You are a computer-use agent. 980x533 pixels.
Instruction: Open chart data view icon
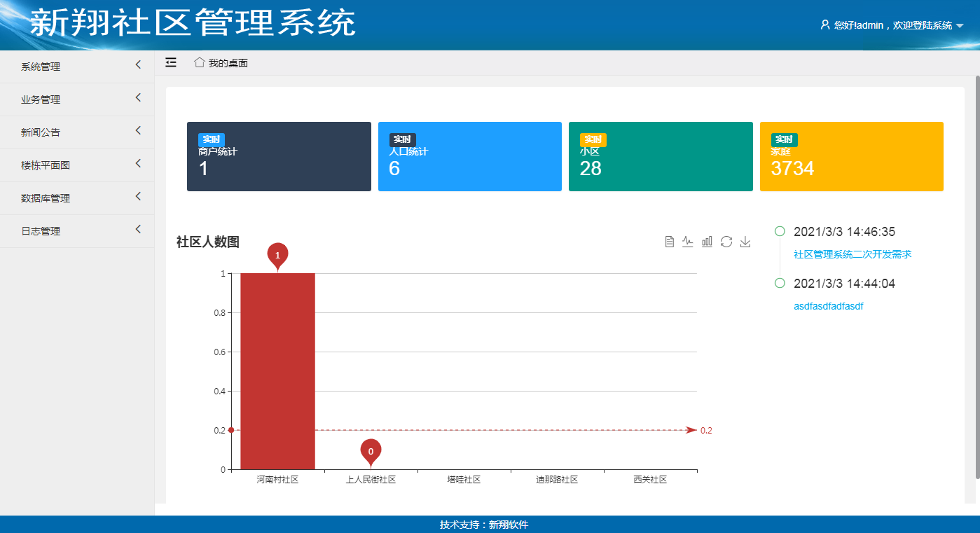[x=670, y=242]
